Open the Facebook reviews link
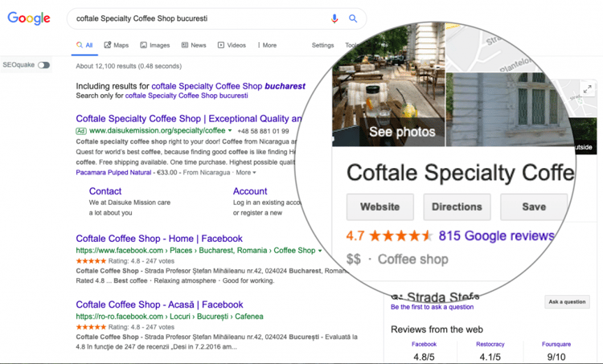 (424, 344)
